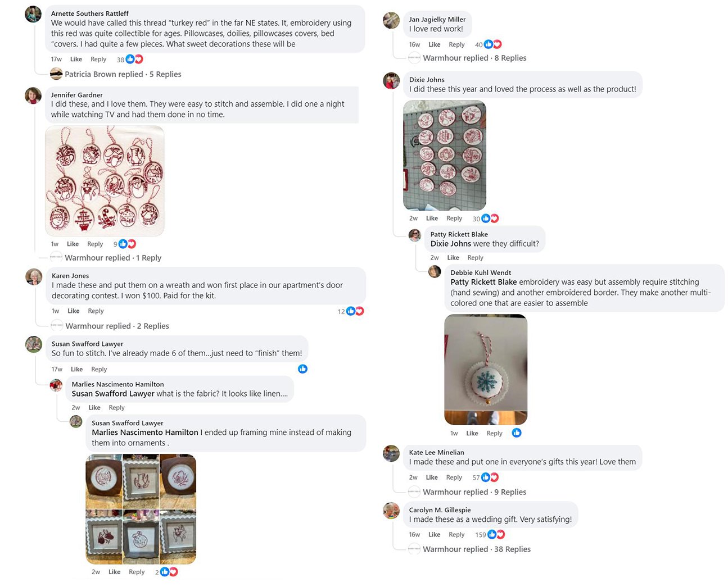
Task: Like Jennifer Gardner's comment
Action: point(73,244)
